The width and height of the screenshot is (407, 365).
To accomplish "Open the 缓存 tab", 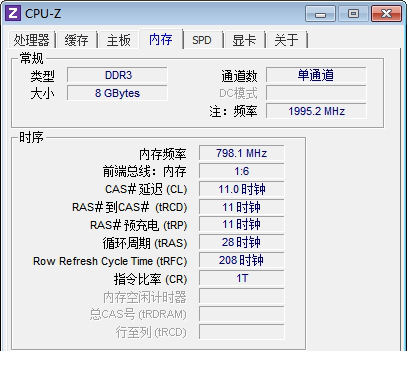I will [x=76, y=40].
